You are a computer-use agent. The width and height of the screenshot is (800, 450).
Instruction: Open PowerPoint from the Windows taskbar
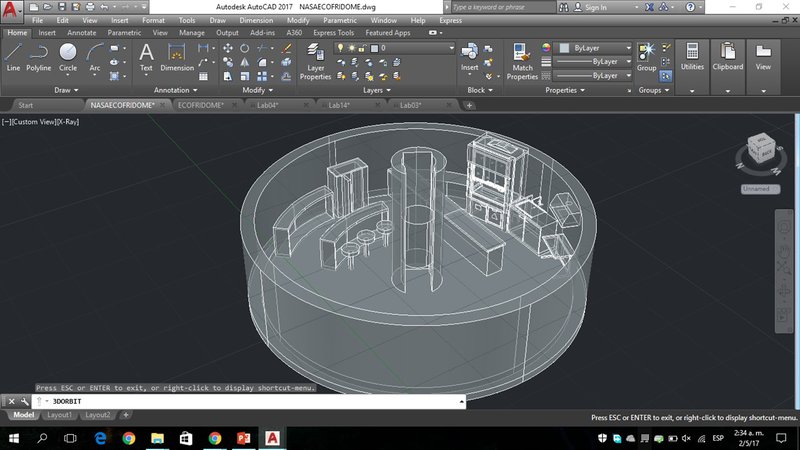click(x=243, y=438)
